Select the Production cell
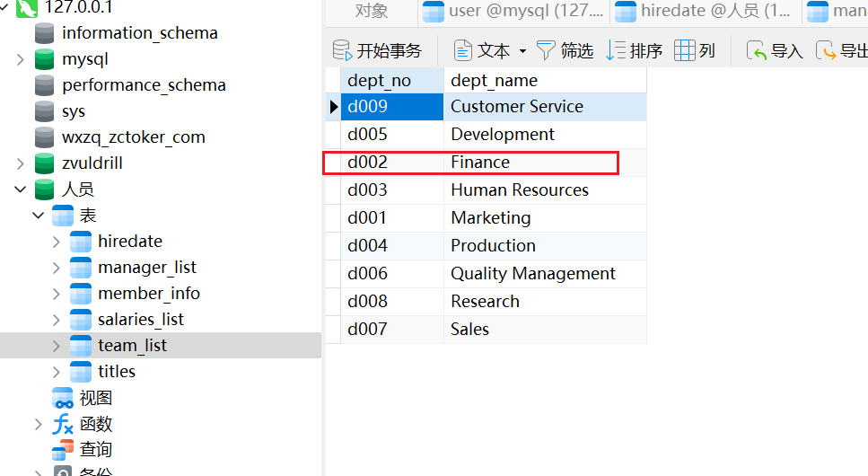868x476 pixels. tap(545, 245)
